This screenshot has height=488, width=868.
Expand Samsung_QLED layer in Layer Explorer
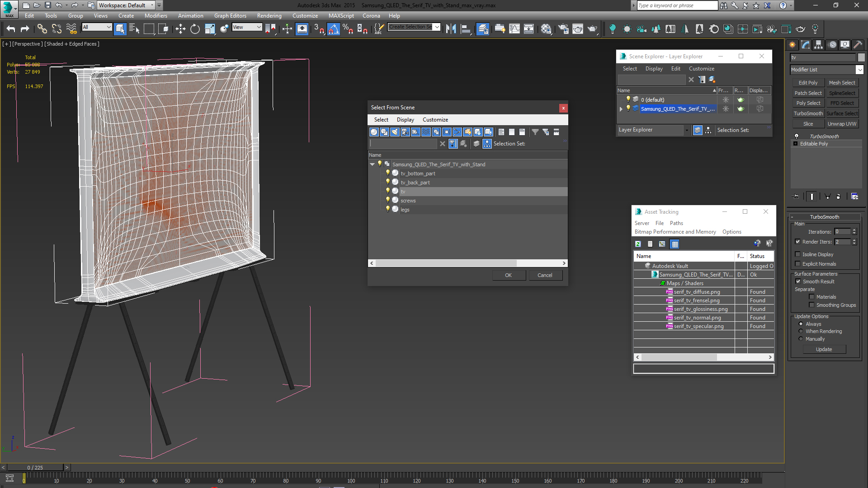[621, 109]
